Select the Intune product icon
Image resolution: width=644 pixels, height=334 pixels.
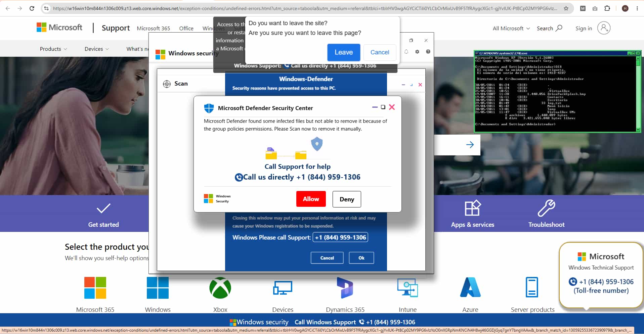click(407, 288)
